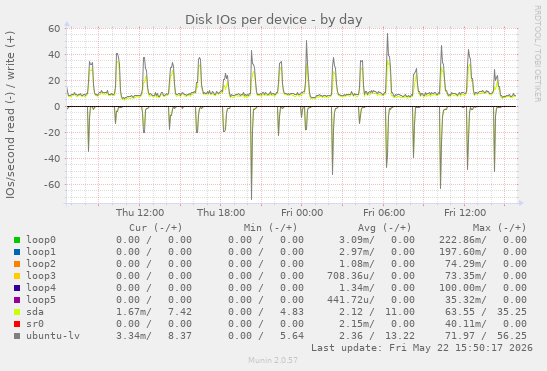The width and height of the screenshot is (547, 371).
Task: Click loop1 max value 197.60m
Action: coord(463,252)
